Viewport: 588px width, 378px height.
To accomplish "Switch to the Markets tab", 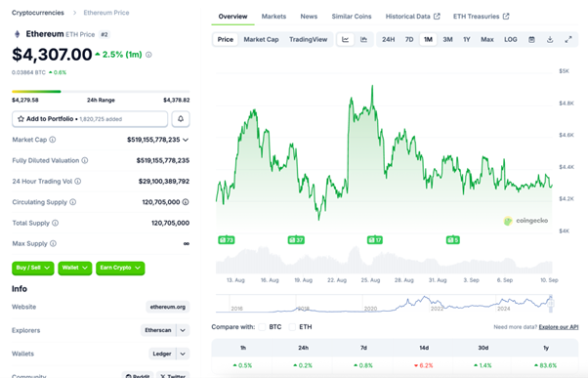I will [273, 17].
